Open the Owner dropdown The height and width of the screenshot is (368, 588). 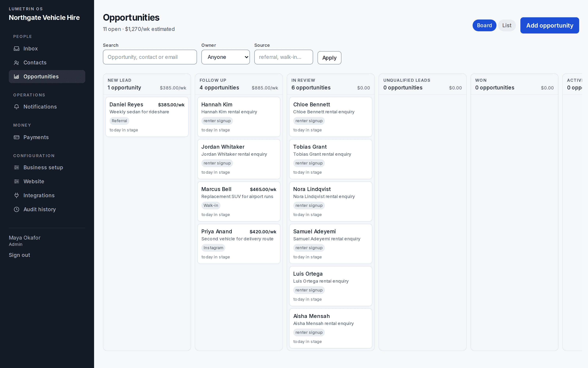click(x=225, y=57)
